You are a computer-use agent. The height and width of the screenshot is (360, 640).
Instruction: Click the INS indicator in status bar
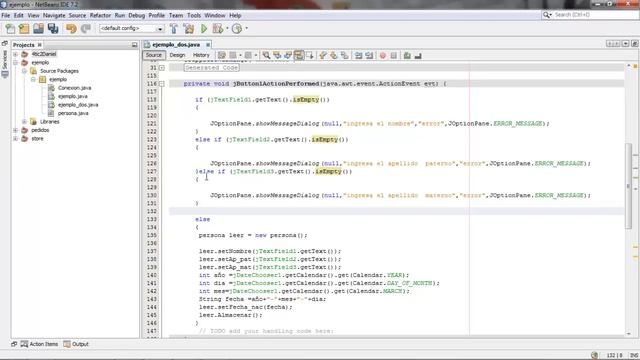pyautogui.click(x=634, y=355)
